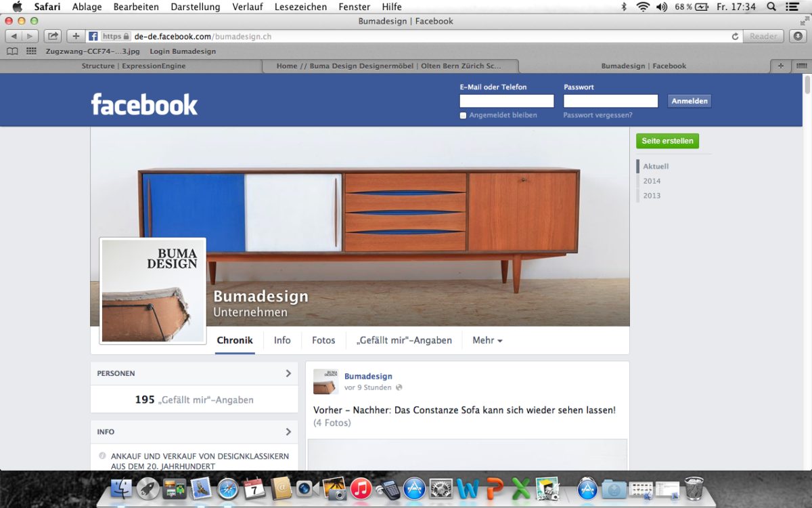Click the new tab plus button
The height and width of the screenshot is (508, 812).
[780, 66]
